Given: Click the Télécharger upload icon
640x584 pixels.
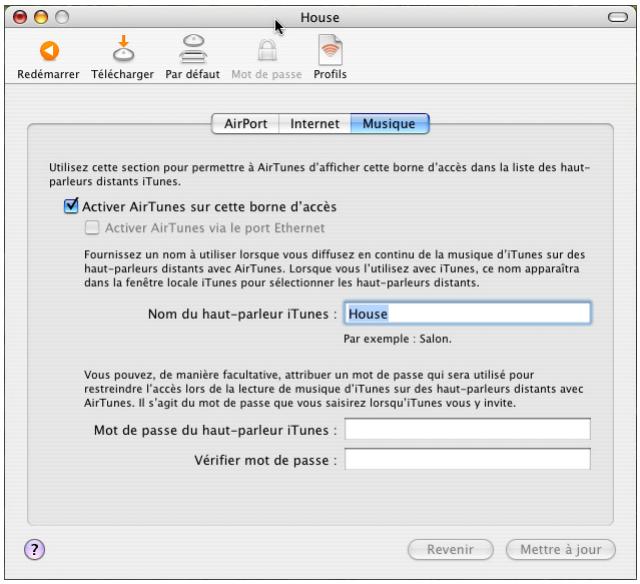Looking at the screenshot, I should pyautogui.click(x=123, y=49).
